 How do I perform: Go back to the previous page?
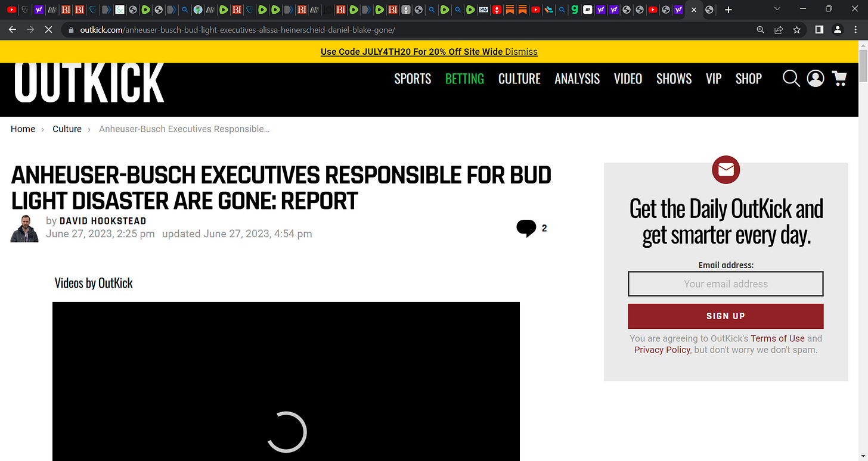[12, 30]
